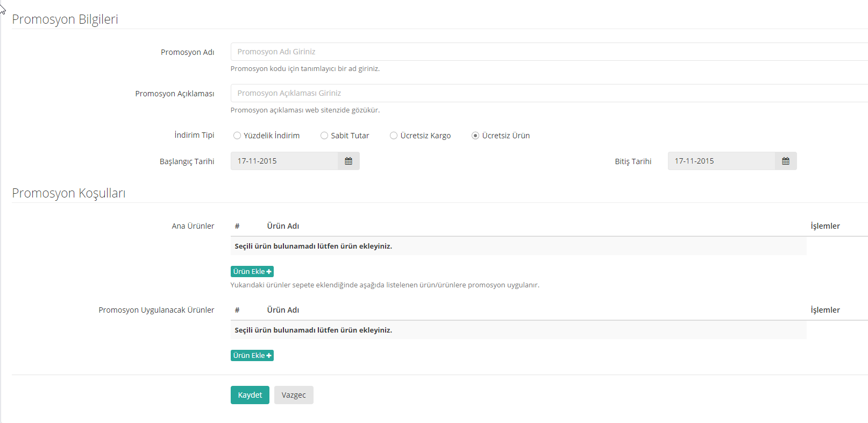Click Ürün Adı header in Promosyon Uygulanacak Ürünler table
The image size is (868, 423).
click(283, 310)
